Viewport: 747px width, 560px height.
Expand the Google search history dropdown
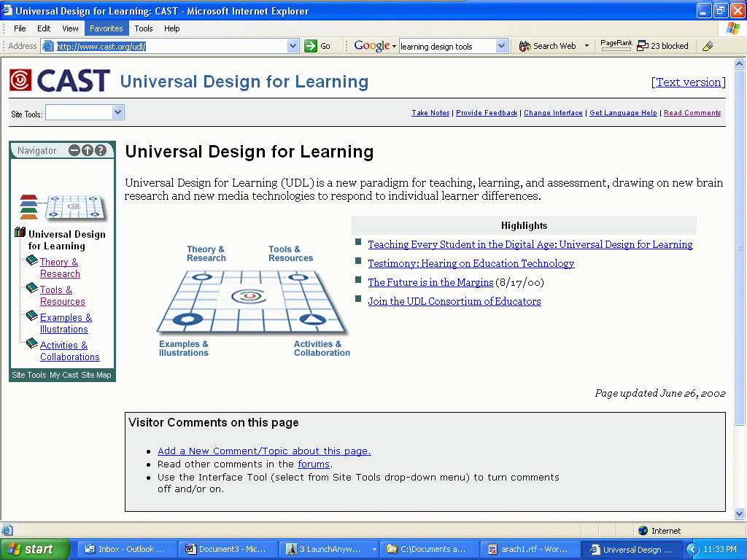[x=501, y=46]
